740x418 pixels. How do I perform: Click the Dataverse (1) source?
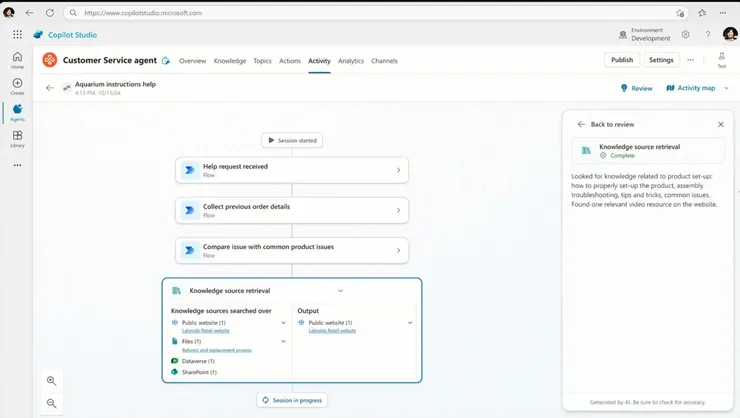(x=193, y=361)
